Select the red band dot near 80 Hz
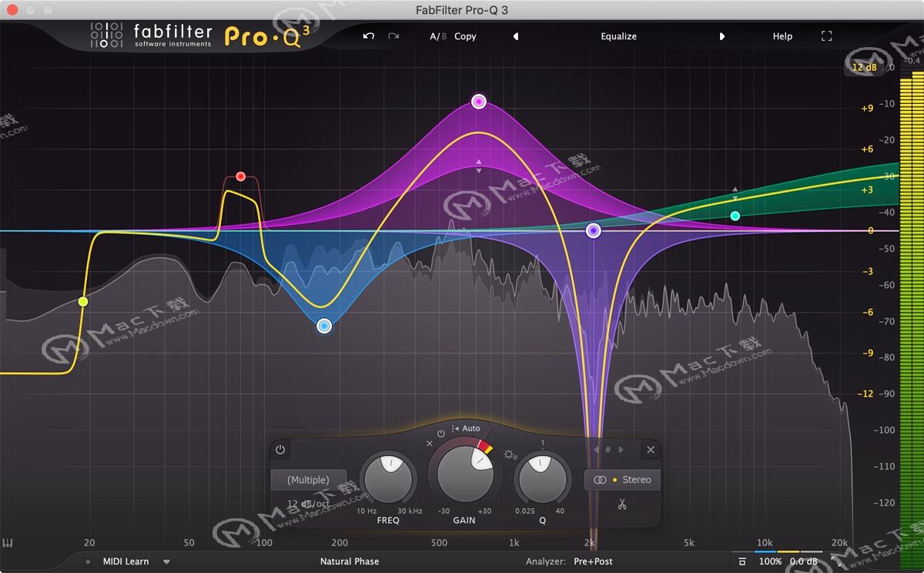The height and width of the screenshot is (573, 924). point(240,176)
